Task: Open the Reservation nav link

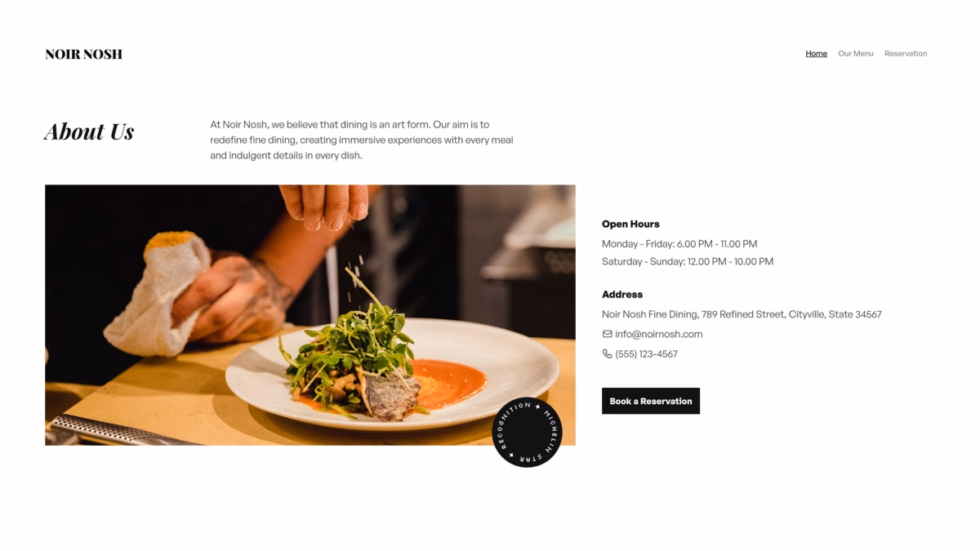Action: point(906,54)
